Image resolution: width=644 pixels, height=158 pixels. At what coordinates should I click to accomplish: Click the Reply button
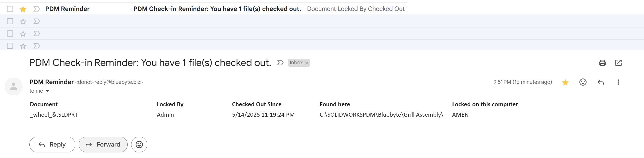(x=52, y=145)
